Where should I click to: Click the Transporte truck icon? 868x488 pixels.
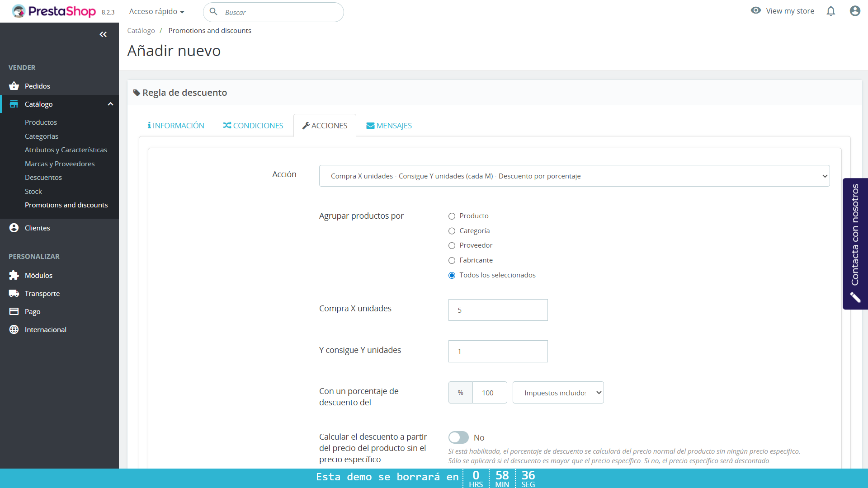[14, 293]
